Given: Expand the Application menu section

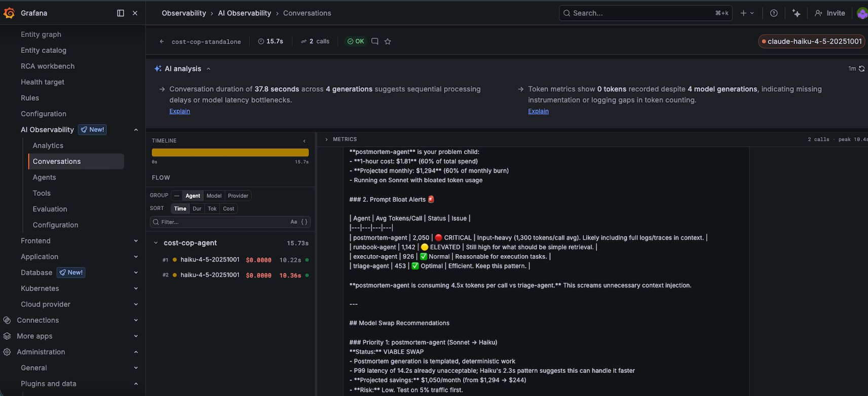Looking at the screenshot, I should point(136,257).
